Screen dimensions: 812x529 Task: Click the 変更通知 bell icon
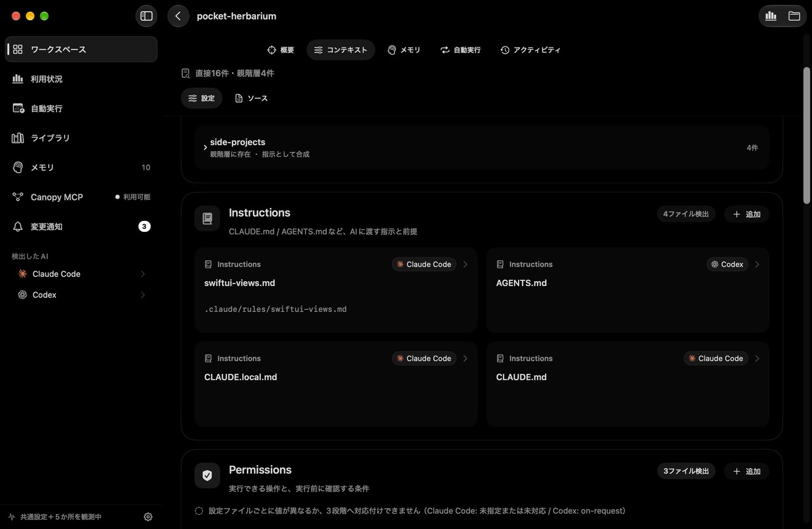click(x=18, y=226)
